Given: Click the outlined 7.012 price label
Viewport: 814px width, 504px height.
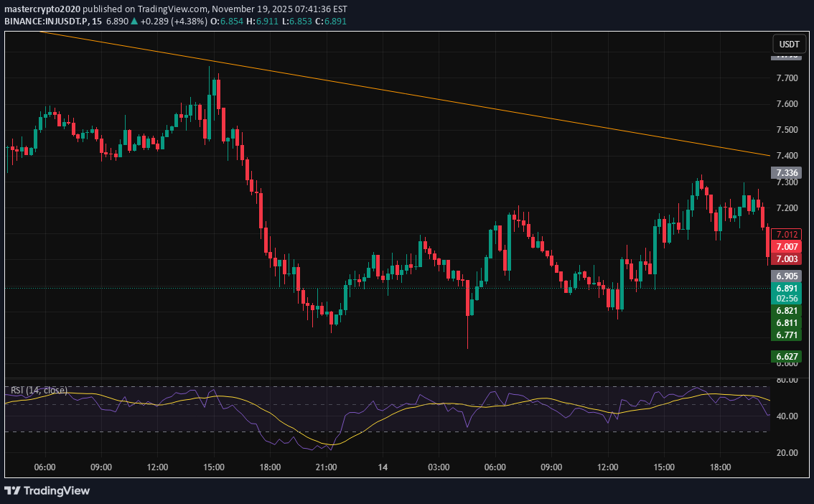Looking at the screenshot, I should (x=786, y=234).
